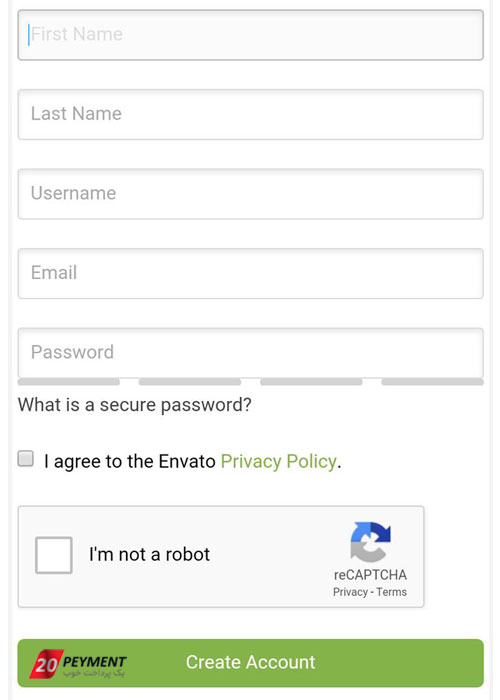The image size is (500, 700).
Task: Open the reCAPTCHA Privacy link
Action: (350, 592)
